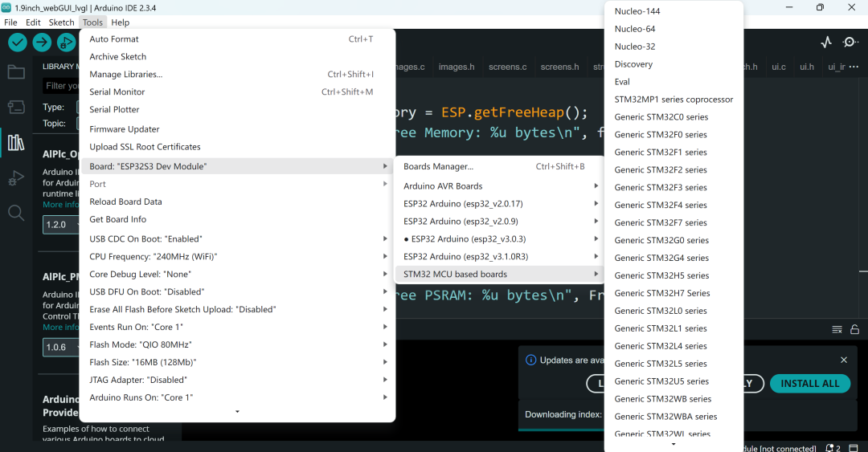The image size is (868, 452).
Task: Switch to the screens.c tab
Action: (508, 67)
